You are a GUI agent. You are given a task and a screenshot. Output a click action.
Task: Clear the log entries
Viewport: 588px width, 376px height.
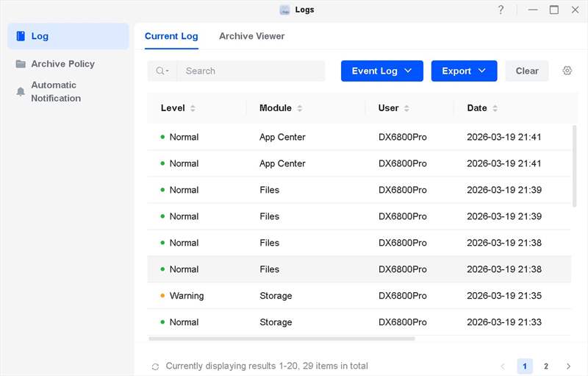point(527,71)
